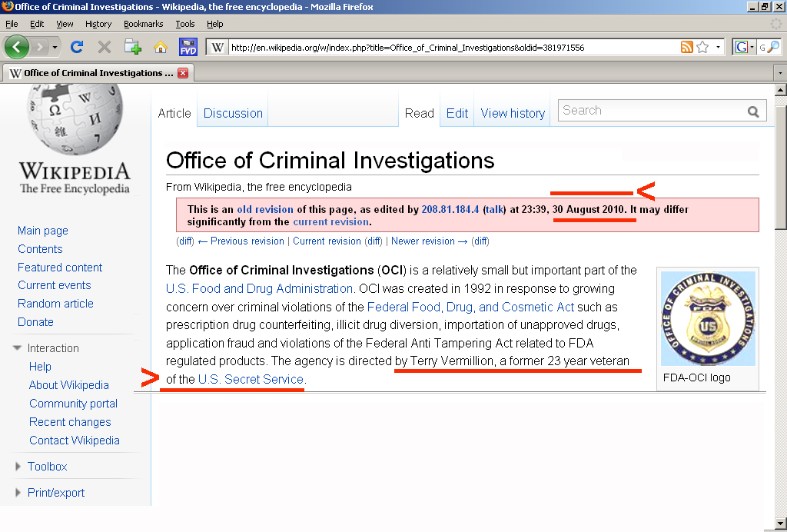Open the Donate link
787x532 pixels.
(35, 322)
